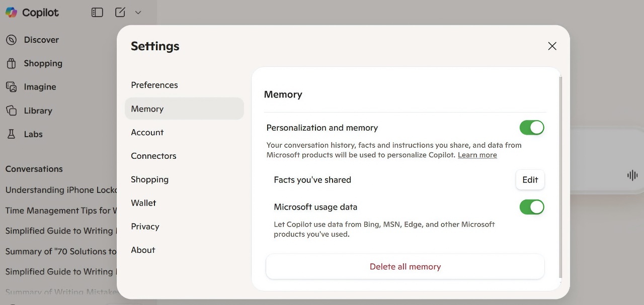This screenshot has width=644, height=305.
Task: Select the Connectors settings category
Action: coord(153,156)
